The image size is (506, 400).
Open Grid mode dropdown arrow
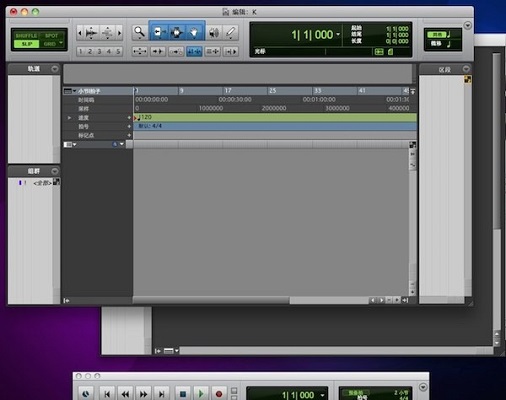click(x=61, y=43)
